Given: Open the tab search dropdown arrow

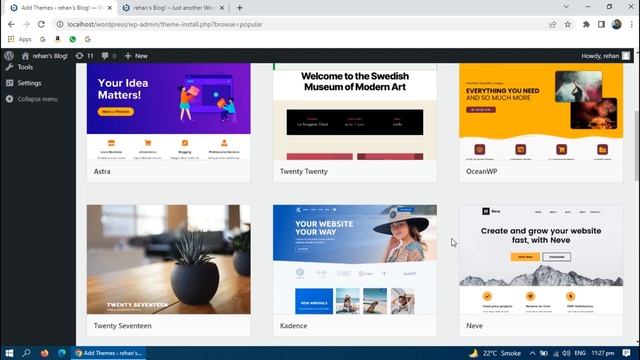Looking at the screenshot, I should tap(566, 7).
